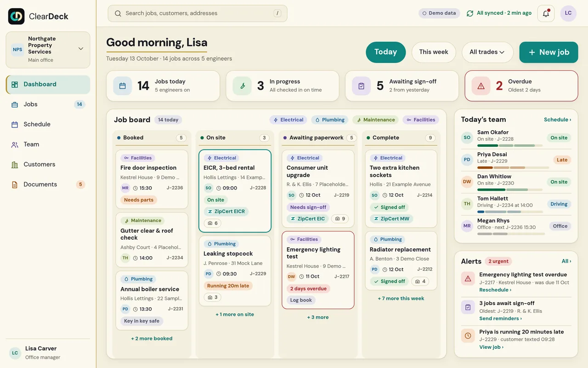588x368 pixels.
Task: Click the emergency lighting alert warning icon
Action: point(468,278)
